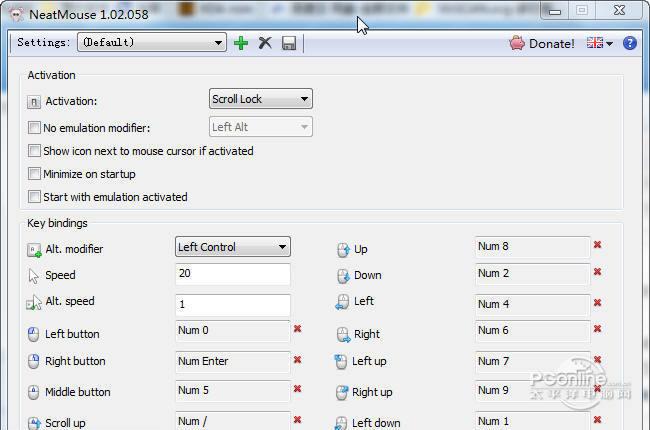Image resolution: width=650 pixels, height=430 pixels.
Task: Clear the Middle button binding red X
Action: pos(297,389)
